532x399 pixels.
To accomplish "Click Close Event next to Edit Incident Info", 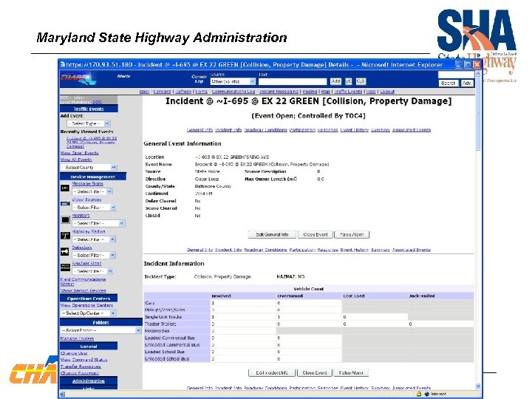I will (315, 373).
